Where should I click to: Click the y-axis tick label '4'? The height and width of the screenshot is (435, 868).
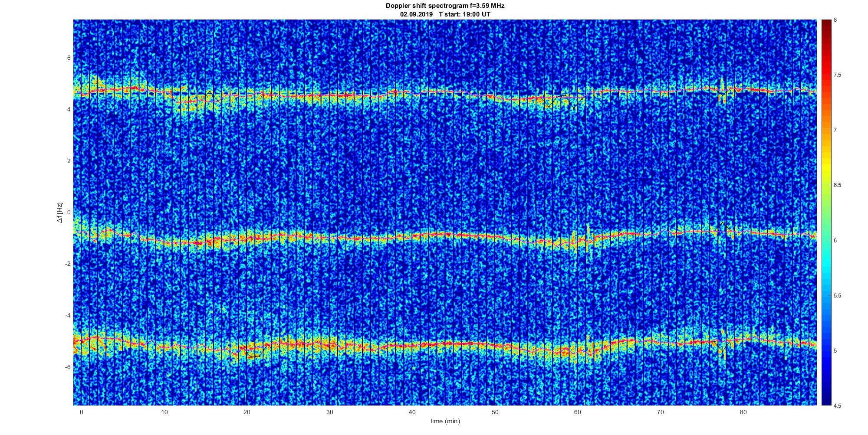coord(69,109)
